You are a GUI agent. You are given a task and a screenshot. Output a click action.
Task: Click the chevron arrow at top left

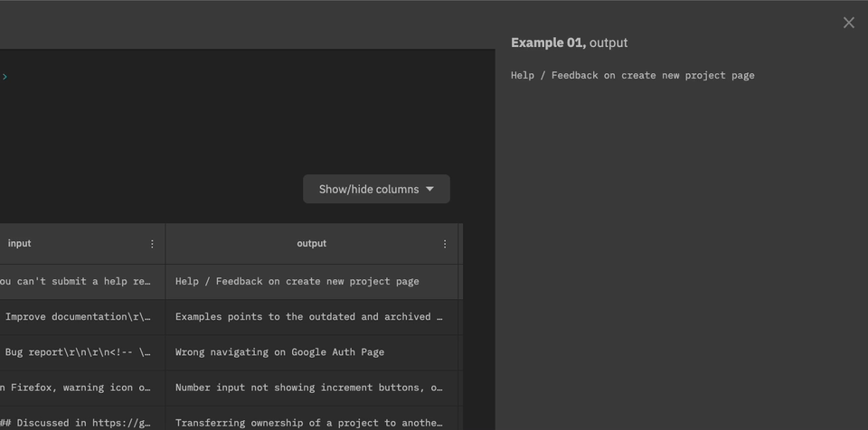(x=5, y=77)
